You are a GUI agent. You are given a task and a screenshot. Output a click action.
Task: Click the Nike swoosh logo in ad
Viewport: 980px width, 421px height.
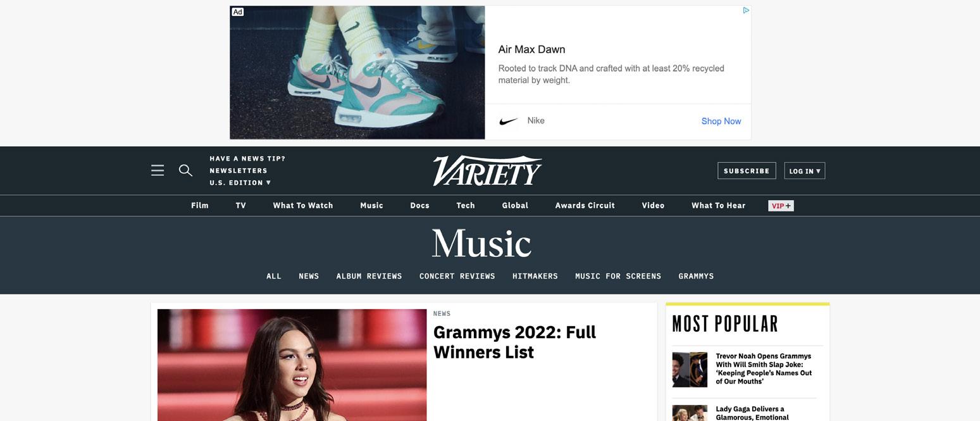[x=509, y=122]
